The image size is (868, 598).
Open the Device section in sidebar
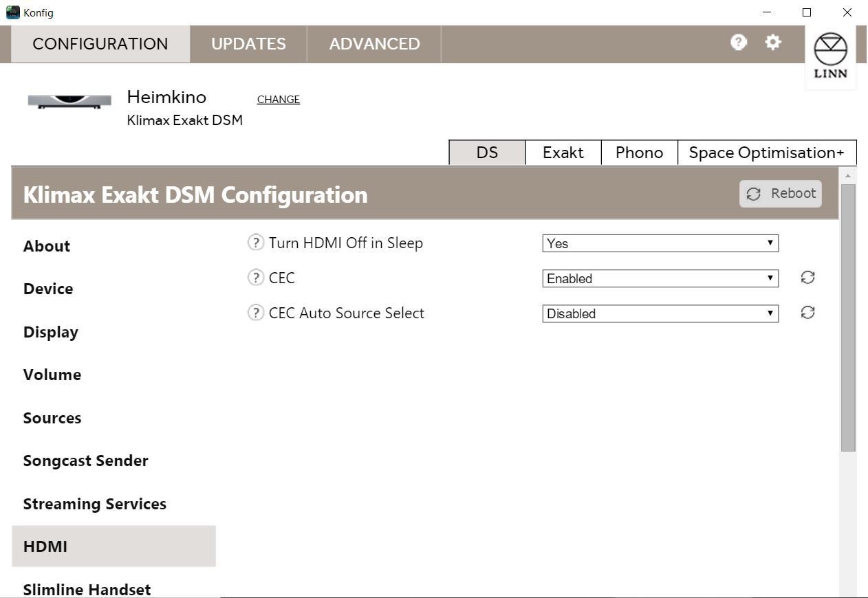48,289
